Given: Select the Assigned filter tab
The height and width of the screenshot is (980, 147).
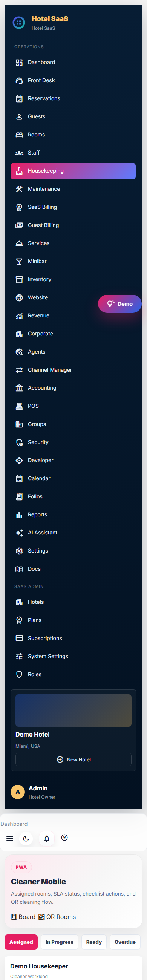Looking at the screenshot, I should tap(21, 942).
